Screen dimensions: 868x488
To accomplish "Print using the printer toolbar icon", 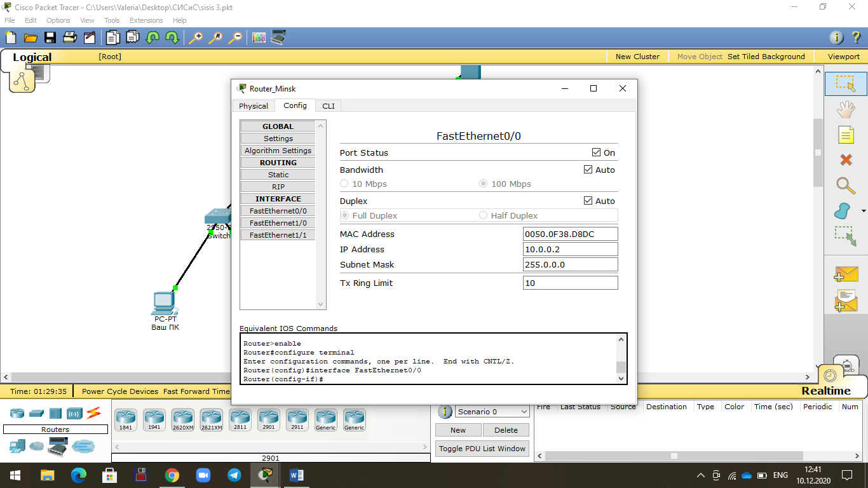I will tap(70, 37).
